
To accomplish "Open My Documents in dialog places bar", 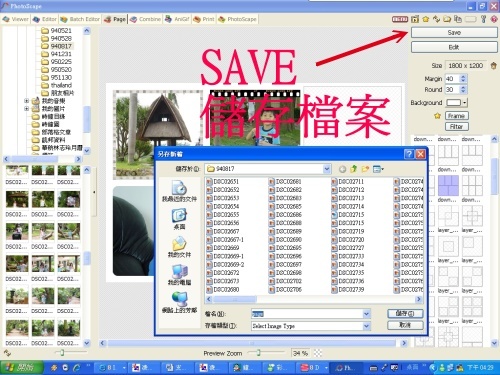I will coord(179,247).
